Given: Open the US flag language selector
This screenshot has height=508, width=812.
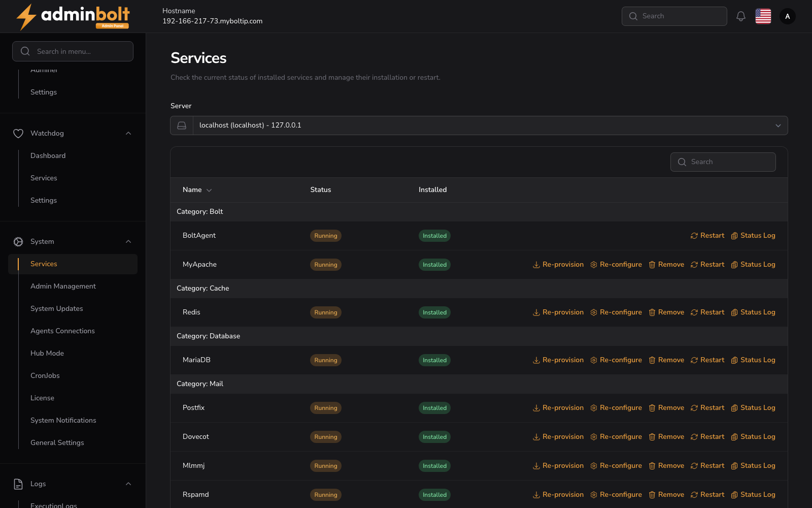Looking at the screenshot, I should point(763,16).
